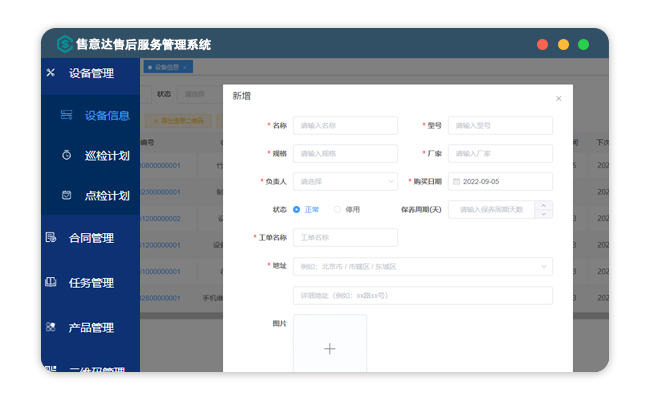Open the 购买日期 date picker
Viewport: 650px width, 400px height.
[x=500, y=182]
